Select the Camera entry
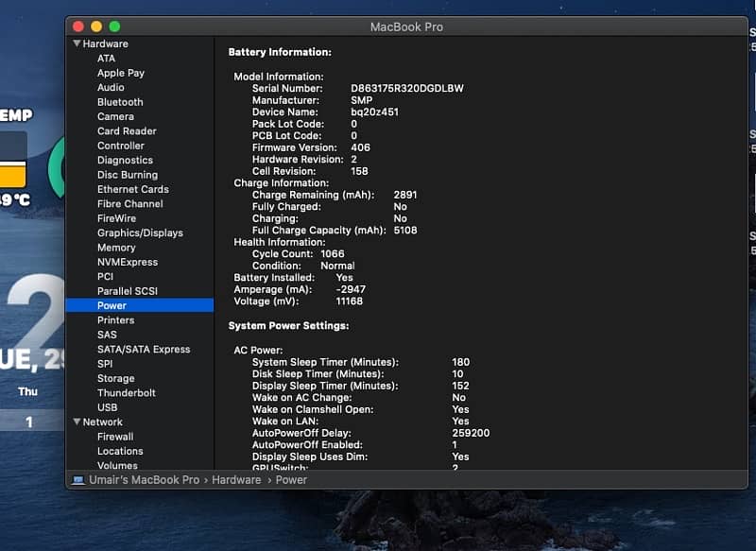 click(115, 116)
